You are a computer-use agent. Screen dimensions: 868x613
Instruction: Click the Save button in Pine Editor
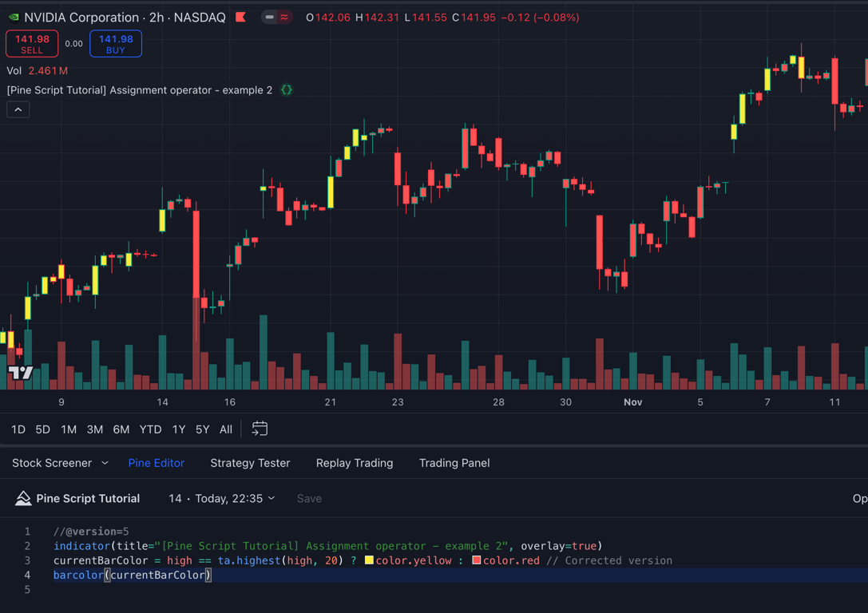pos(309,499)
